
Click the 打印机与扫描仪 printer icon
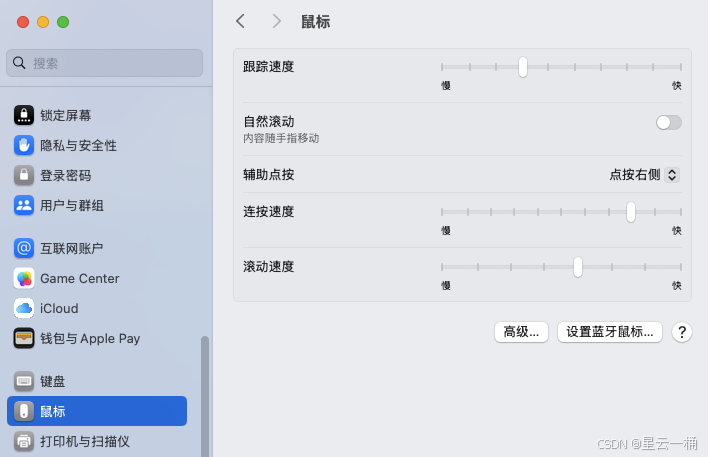click(x=24, y=441)
